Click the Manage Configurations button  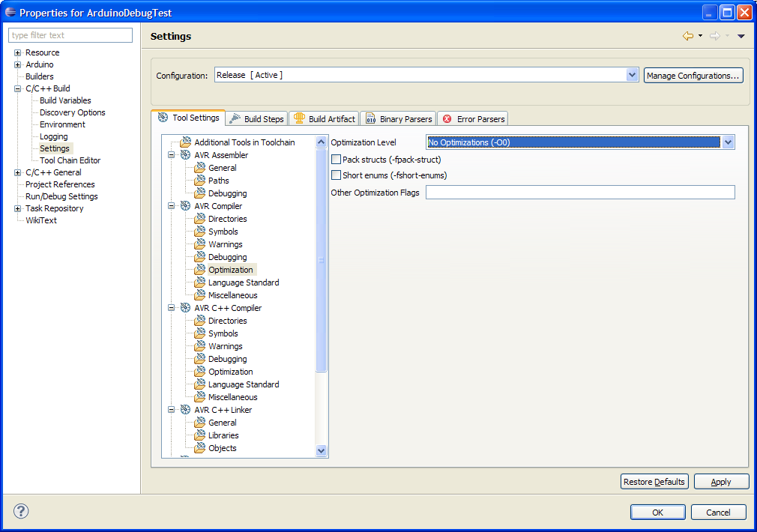point(693,75)
